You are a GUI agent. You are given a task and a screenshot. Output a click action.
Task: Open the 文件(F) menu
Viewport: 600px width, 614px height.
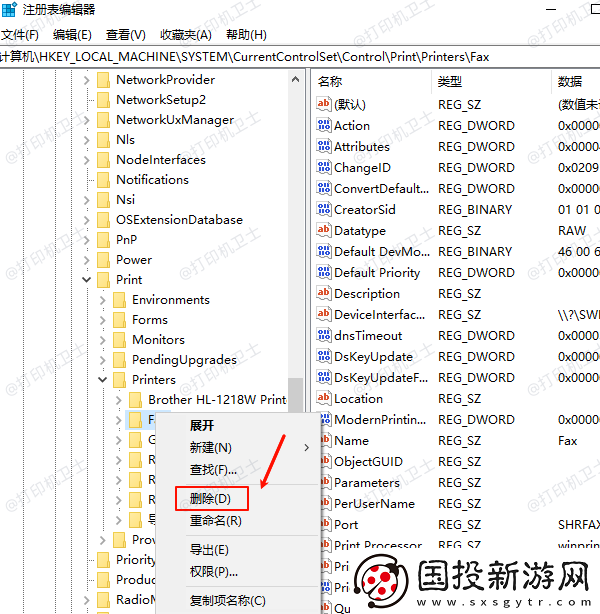pyautogui.click(x=20, y=35)
